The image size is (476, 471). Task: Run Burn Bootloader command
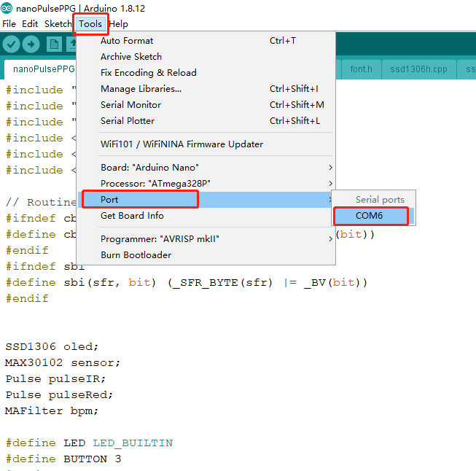(x=136, y=255)
